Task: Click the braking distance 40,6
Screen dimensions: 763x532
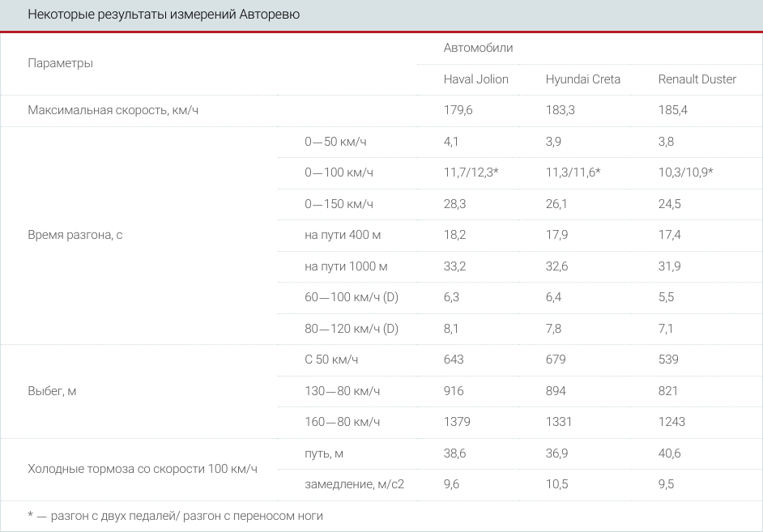Action: 669,453
